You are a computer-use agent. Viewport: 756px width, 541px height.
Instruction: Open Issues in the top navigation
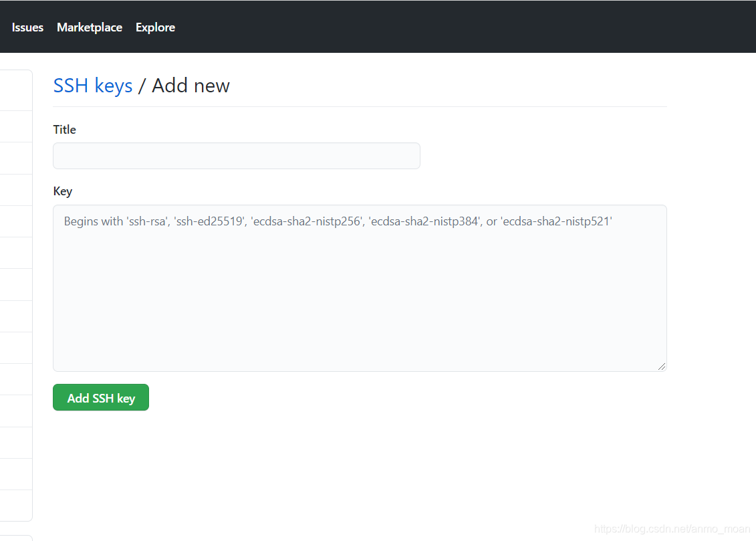27,27
